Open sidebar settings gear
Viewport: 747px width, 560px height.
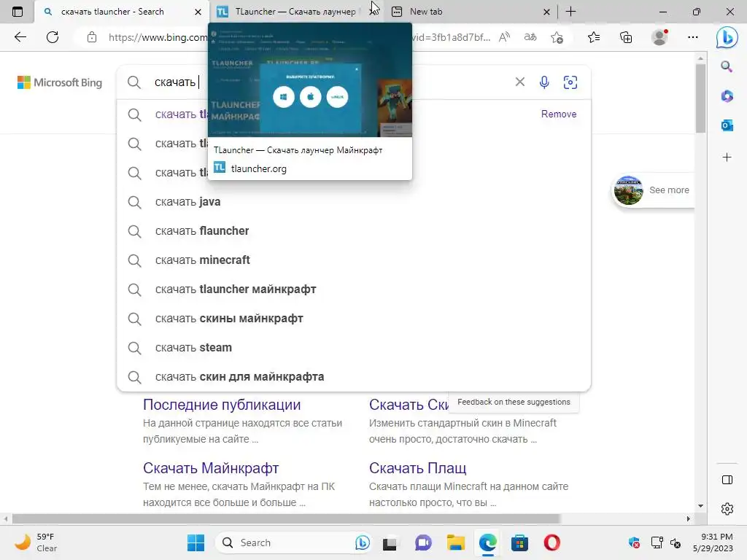[x=727, y=509]
